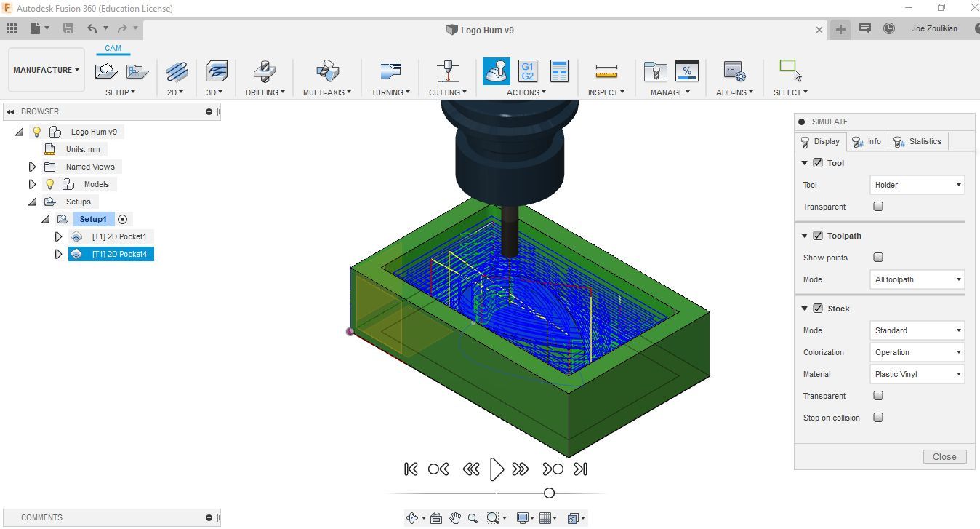Open the File menu icon
This screenshot has width=980, height=529.
36,28
